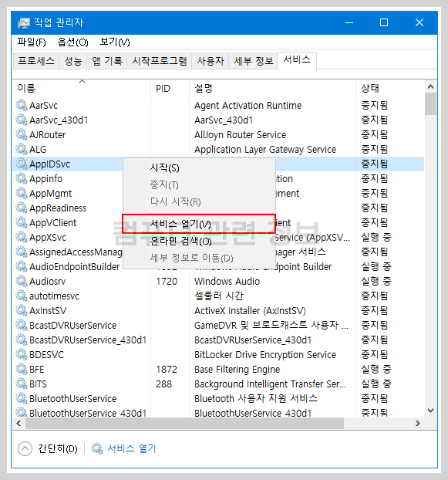This screenshot has width=448, height=480.
Task: Click the horizontal scrollbar thumb
Action: coord(185,424)
